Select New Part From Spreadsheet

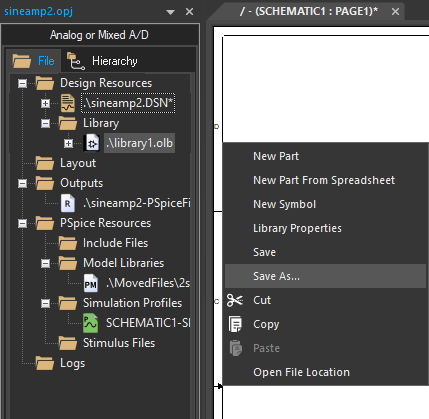(x=325, y=180)
